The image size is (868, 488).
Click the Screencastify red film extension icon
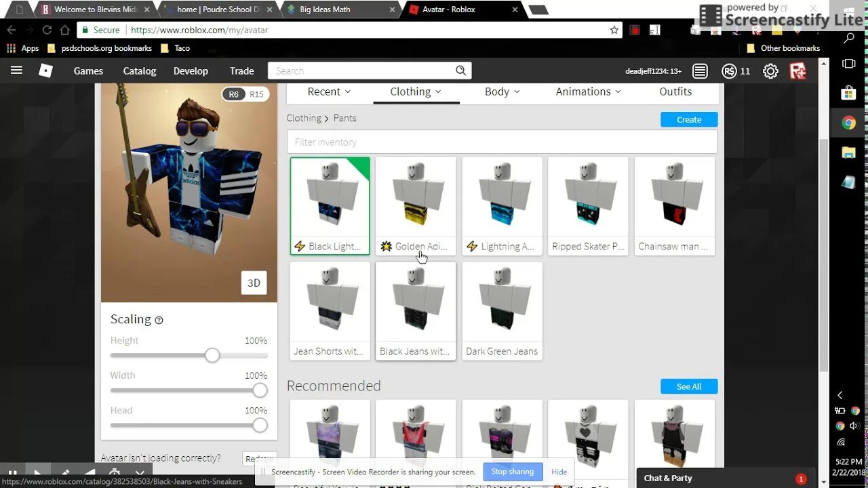coord(635,30)
